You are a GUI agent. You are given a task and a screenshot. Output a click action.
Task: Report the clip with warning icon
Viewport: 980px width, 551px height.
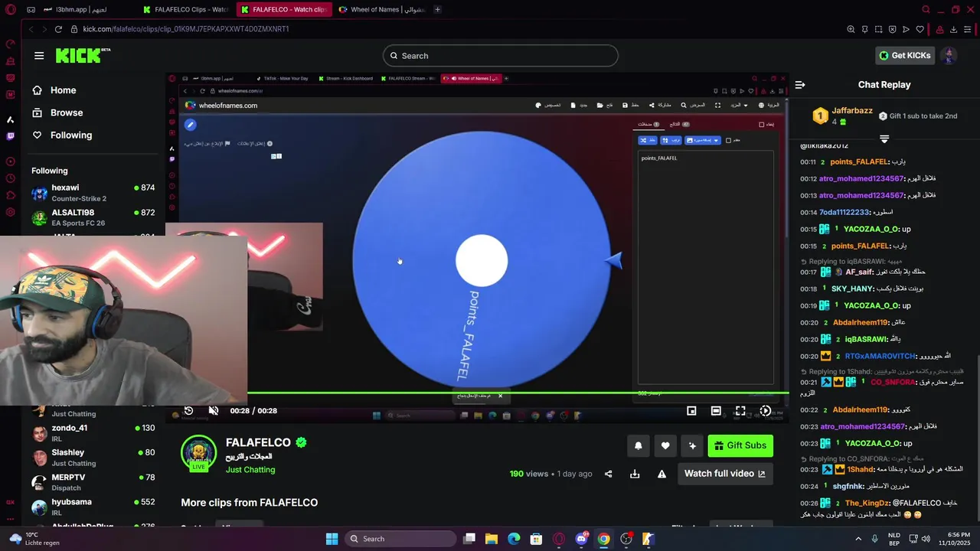661,474
